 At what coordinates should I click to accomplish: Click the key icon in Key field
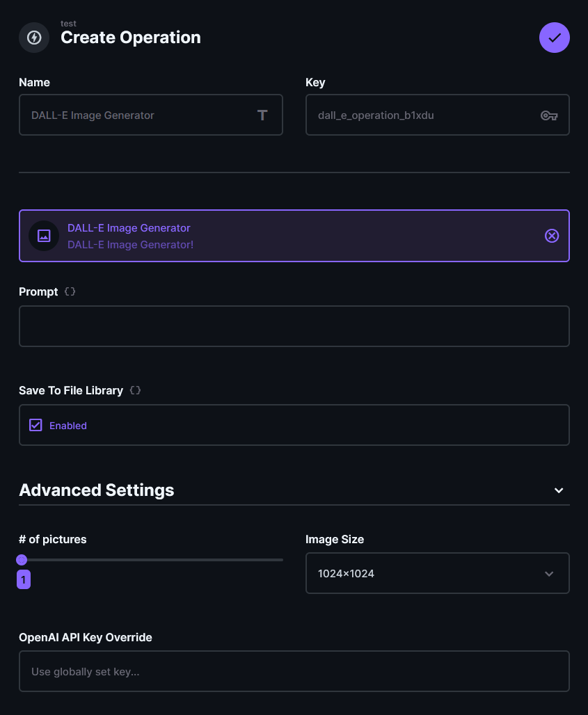[x=549, y=115]
